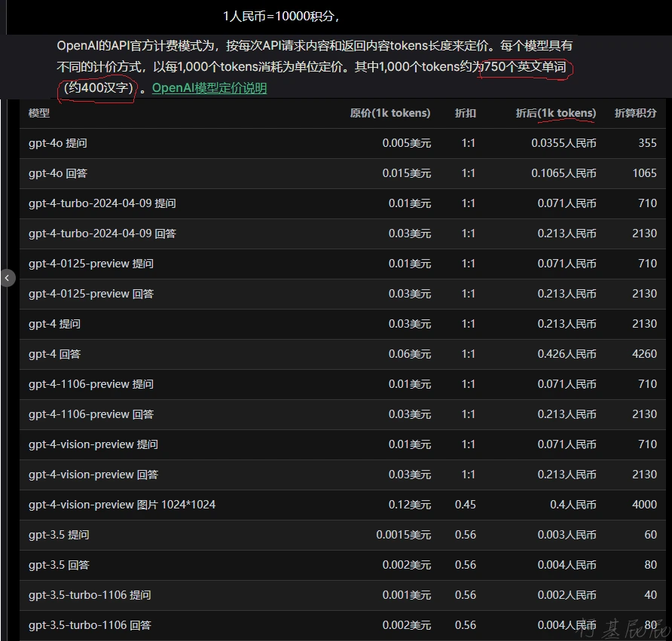Click the 模型 column header

point(39,113)
